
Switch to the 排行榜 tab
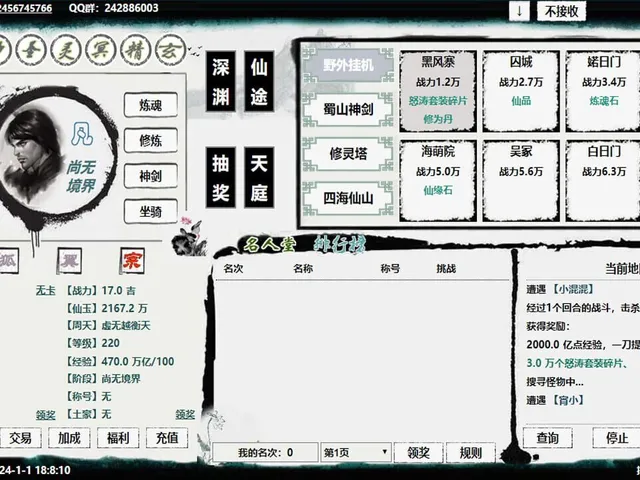[340, 244]
